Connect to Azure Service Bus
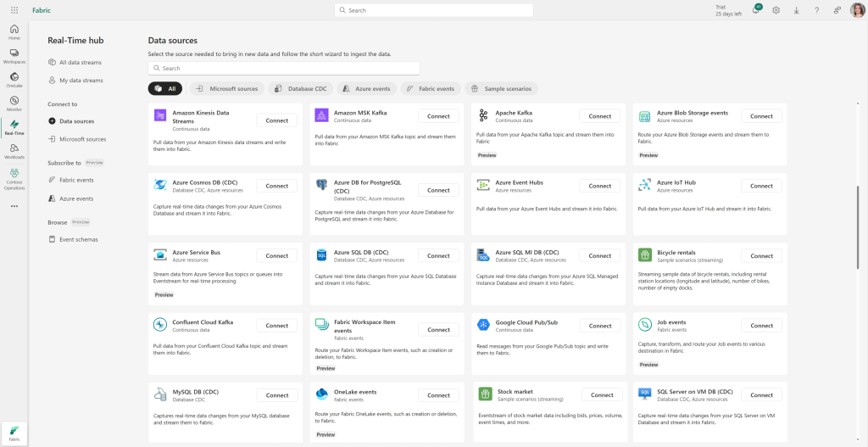Viewport: 868px width, 447px height. pos(277,256)
